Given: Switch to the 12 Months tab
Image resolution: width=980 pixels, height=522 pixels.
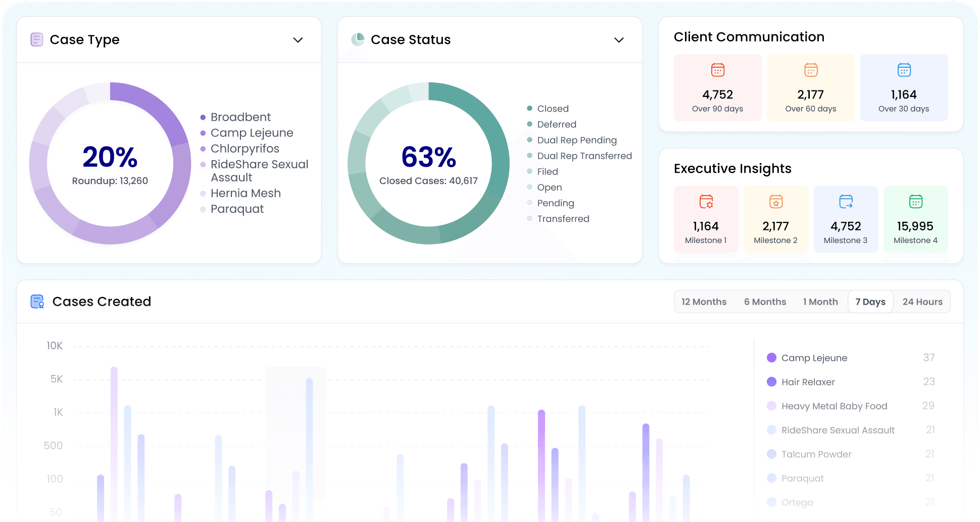Looking at the screenshot, I should 704,302.
